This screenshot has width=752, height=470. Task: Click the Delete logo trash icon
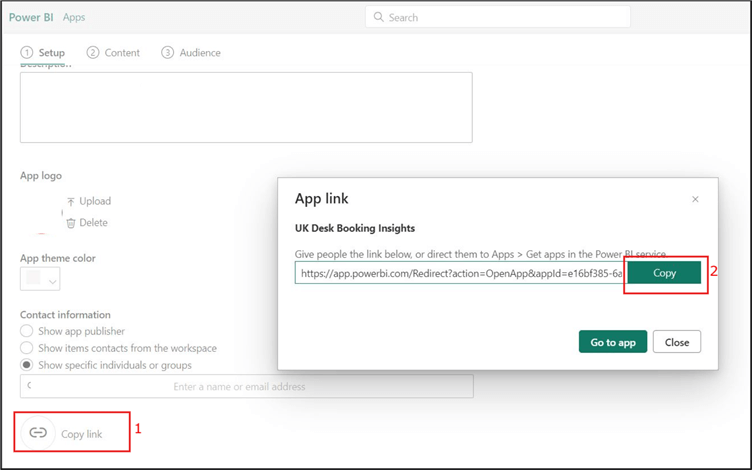pos(71,223)
